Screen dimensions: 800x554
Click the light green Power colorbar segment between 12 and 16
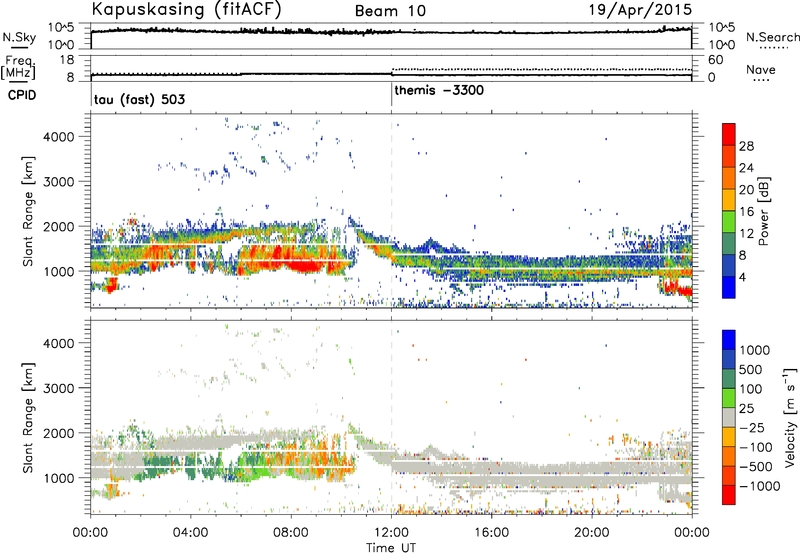(729, 222)
